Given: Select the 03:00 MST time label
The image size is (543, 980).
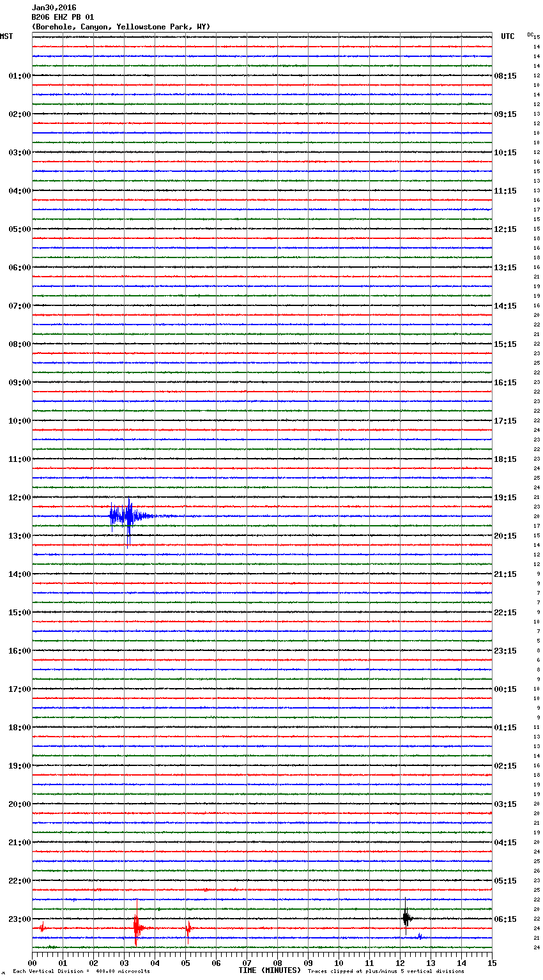Looking at the screenshot, I should (x=19, y=153).
